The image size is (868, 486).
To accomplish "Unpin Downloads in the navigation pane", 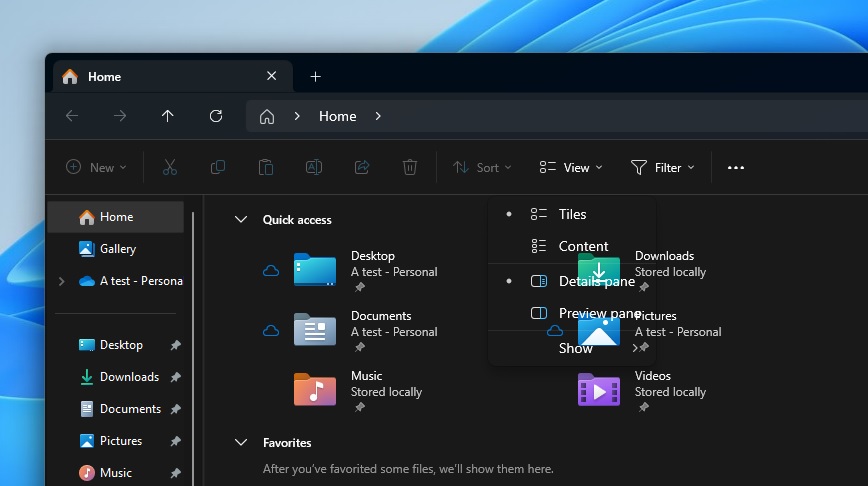I will click(x=175, y=377).
